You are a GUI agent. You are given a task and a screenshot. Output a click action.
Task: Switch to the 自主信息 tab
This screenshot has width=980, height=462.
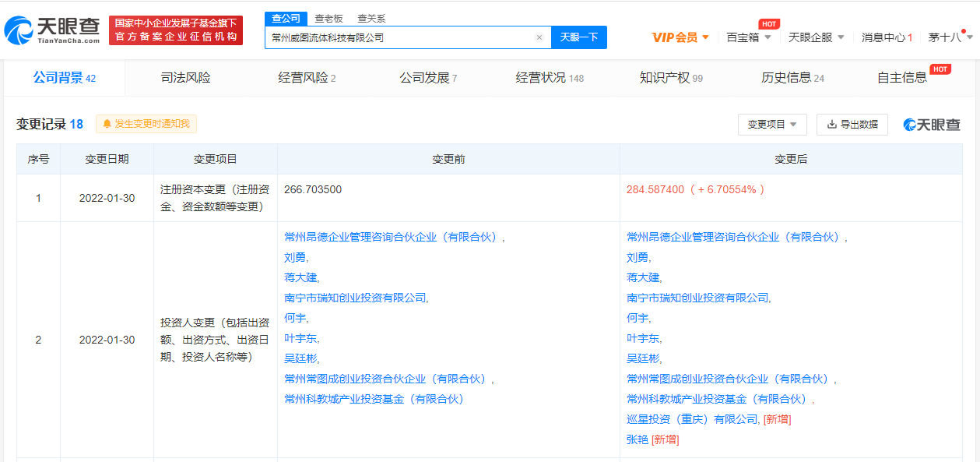[902, 78]
